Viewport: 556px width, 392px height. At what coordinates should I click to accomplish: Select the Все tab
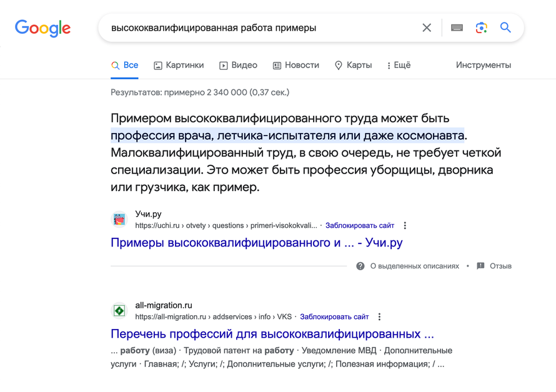click(x=125, y=65)
